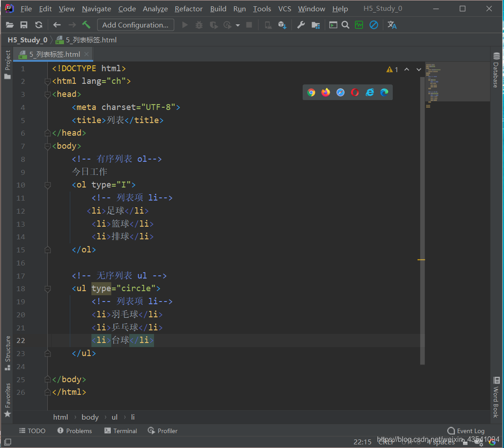Collapse the body tag on line 7
This screenshot has width=504, height=448.
48,146
